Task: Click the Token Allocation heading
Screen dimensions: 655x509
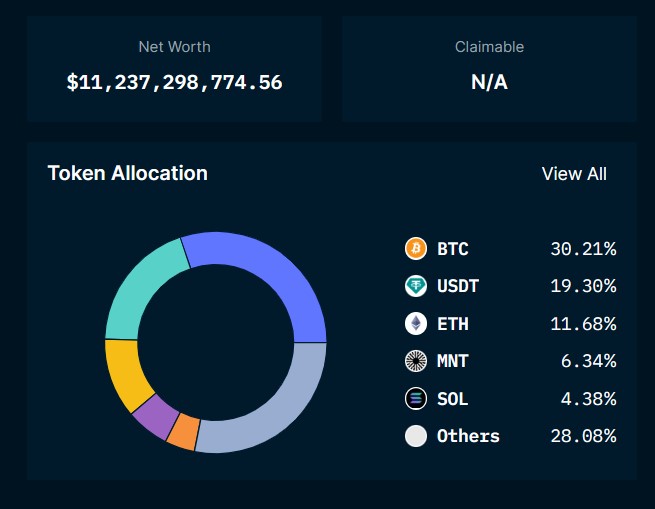Action: click(x=127, y=173)
